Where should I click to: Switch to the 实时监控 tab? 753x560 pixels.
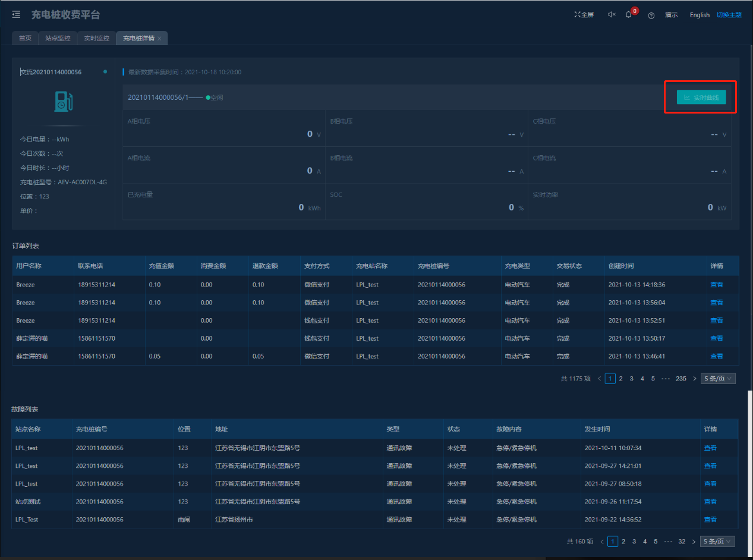pos(96,38)
